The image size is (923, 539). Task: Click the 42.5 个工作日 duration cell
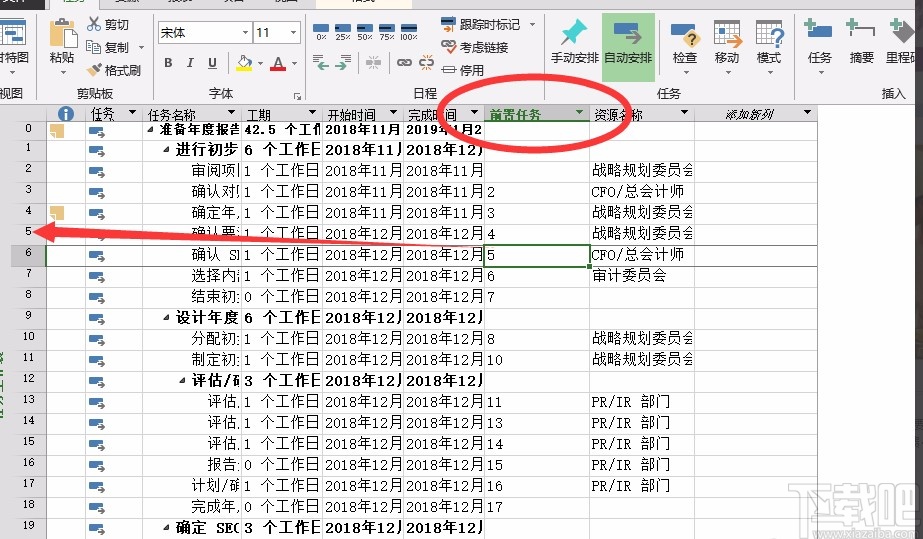(282, 129)
